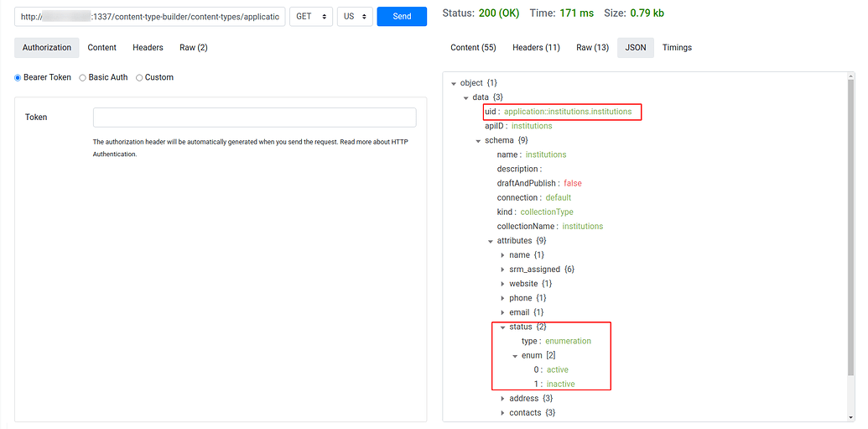Click the Status 200 (OK) text
868x429 pixels.
pos(481,13)
